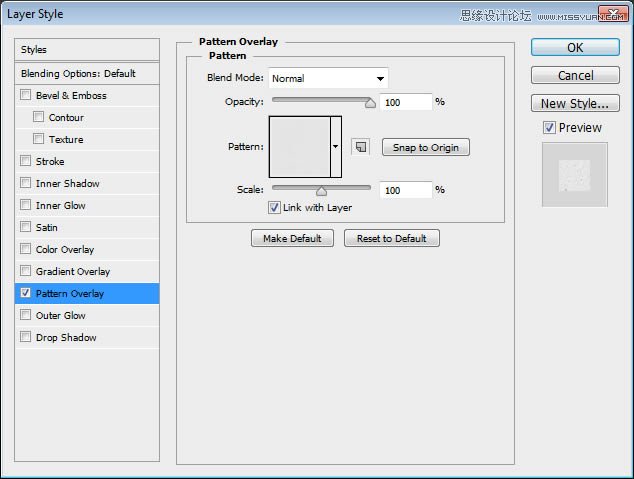634x479 pixels.
Task: Open the Blend Mode dropdown
Action: pos(328,78)
